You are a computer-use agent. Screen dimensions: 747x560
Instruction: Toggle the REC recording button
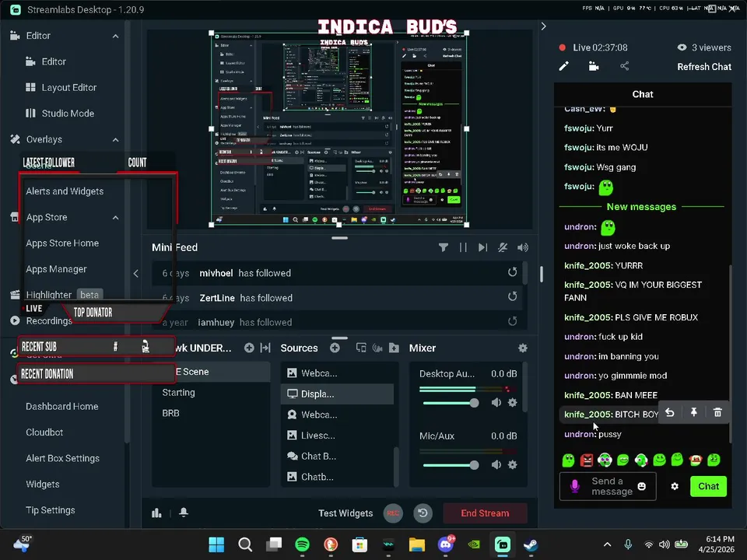pos(393,513)
